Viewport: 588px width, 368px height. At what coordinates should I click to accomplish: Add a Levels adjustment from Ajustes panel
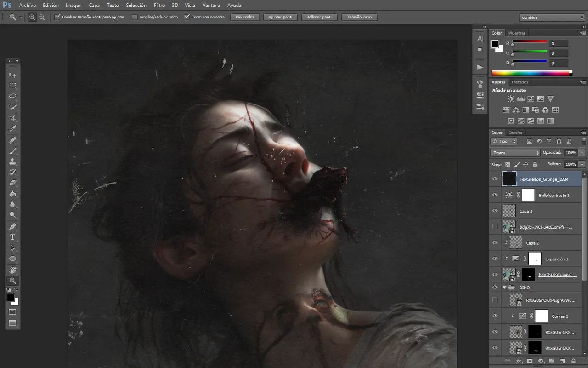[x=521, y=98]
